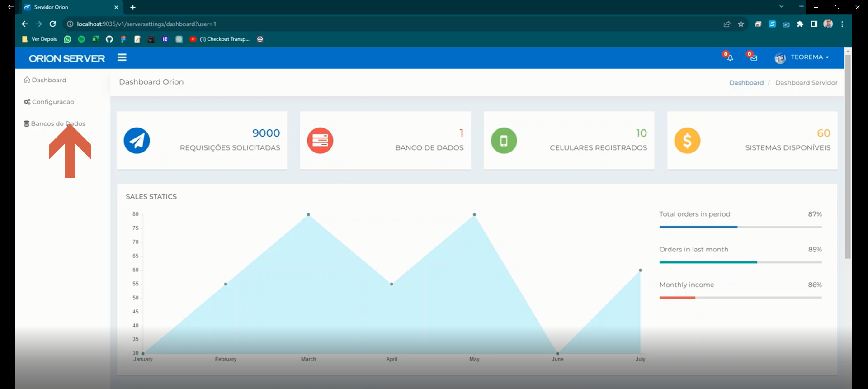Click the April data point on chart

click(x=392, y=284)
